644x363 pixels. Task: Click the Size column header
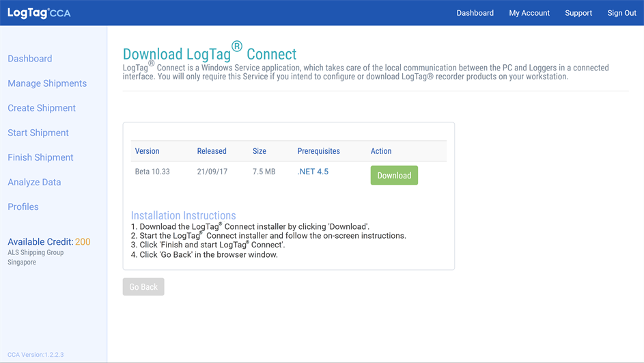tap(259, 151)
